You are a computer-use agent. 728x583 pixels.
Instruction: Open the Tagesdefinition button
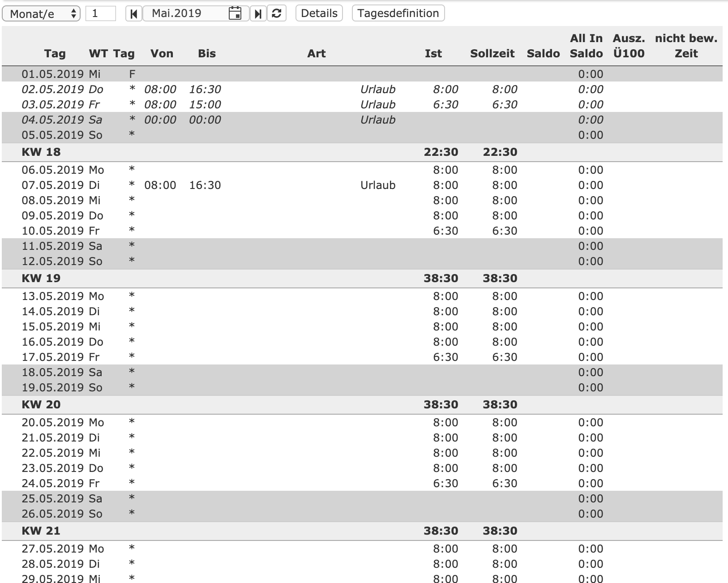[398, 13]
